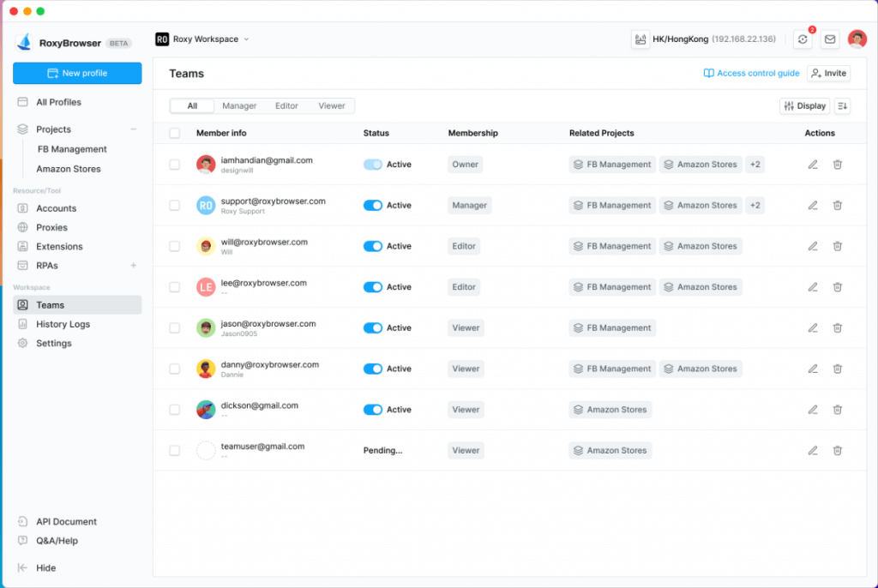Image resolution: width=878 pixels, height=588 pixels.
Task: Check the box for lee@roxybrowser.com row
Action: tap(175, 287)
